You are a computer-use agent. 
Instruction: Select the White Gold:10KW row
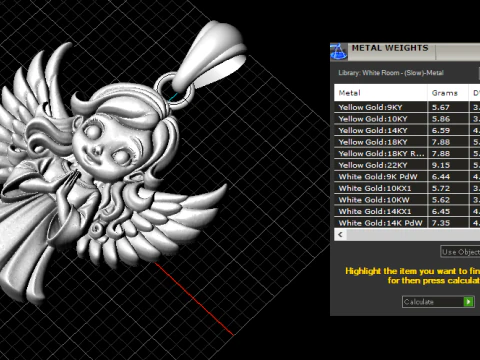(407, 200)
